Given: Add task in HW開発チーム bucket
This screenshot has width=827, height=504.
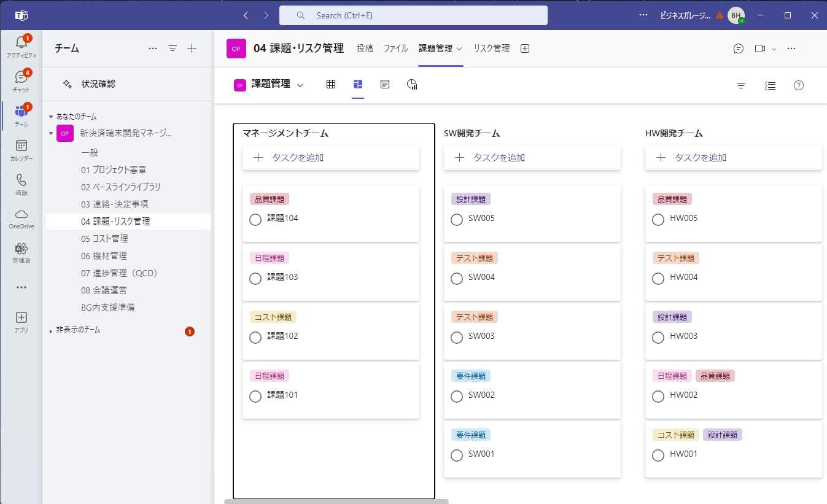Looking at the screenshot, I should (x=734, y=158).
